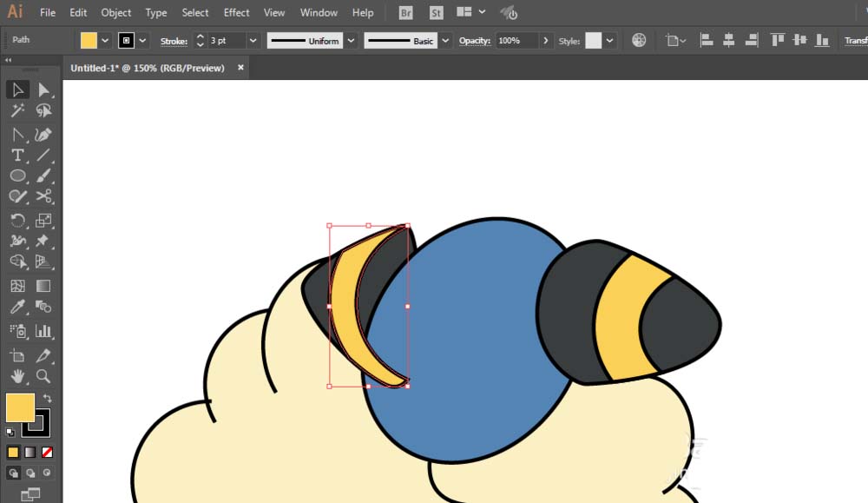Viewport: 868px width, 503px height.
Task: Click the GPU performance rocket icon
Action: click(509, 13)
